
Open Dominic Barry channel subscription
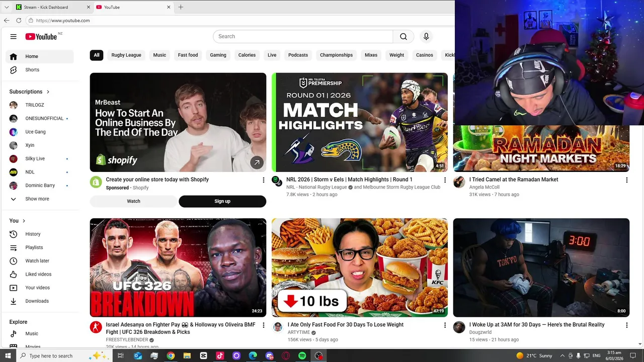[40, 186]
